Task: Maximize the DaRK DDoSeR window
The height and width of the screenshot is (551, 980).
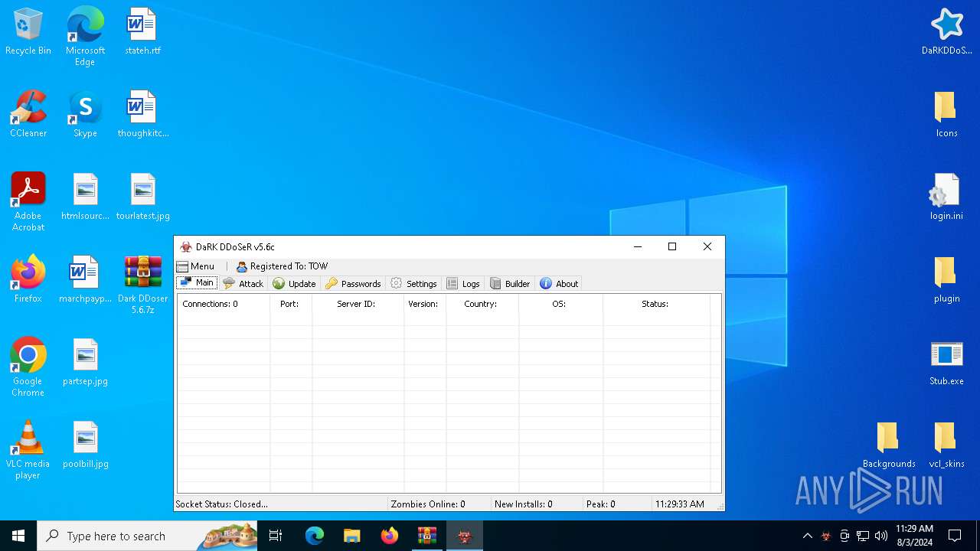Action: pos(672,246)
